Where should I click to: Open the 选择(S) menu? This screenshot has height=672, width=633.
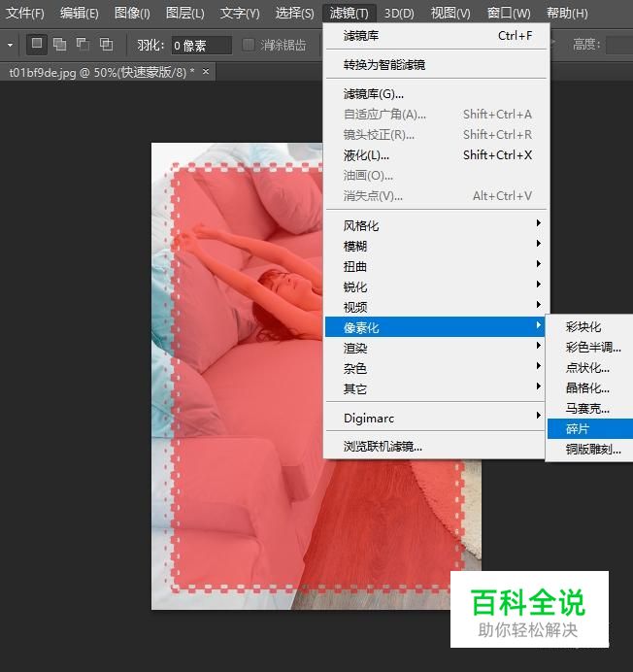pyautogui.click(x=294, y=14)
